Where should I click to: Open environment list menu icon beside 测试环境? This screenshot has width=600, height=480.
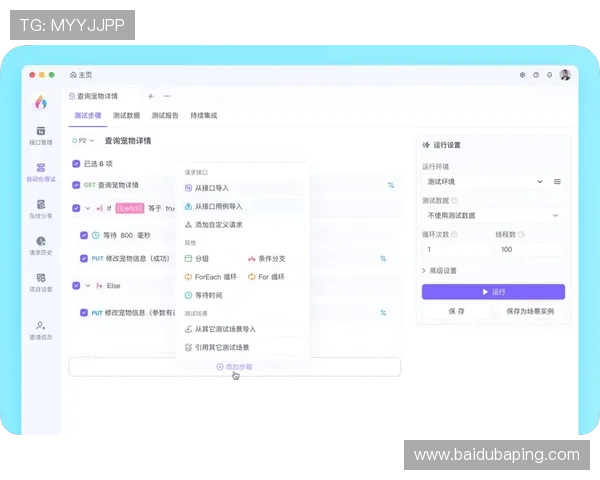tap(557, 181)
